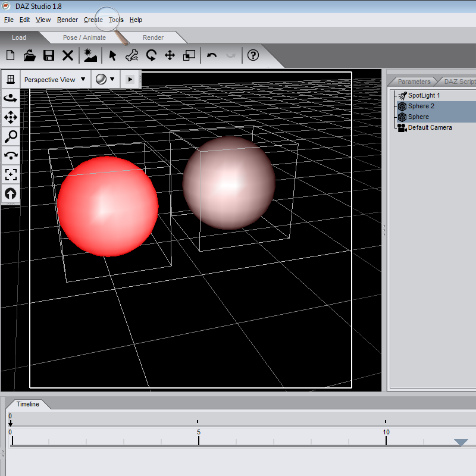Click the white sphere in the viewport

[x=229, y=183]
